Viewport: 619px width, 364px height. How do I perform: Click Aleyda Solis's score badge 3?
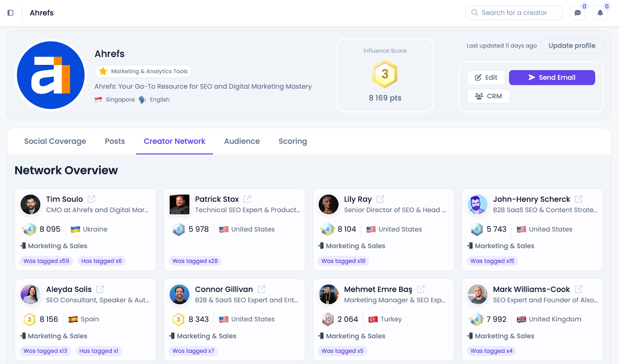[x=29, y=319]
